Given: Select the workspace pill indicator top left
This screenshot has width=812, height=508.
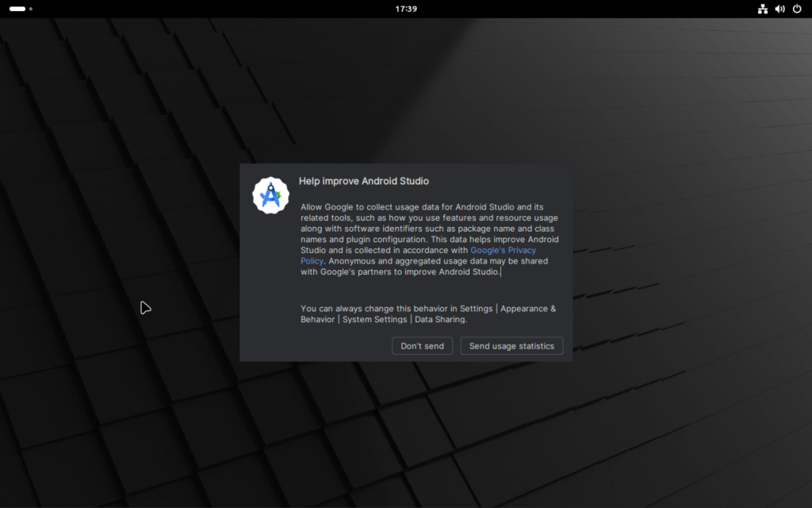Looking at the screenshot, I should [17, 9].
